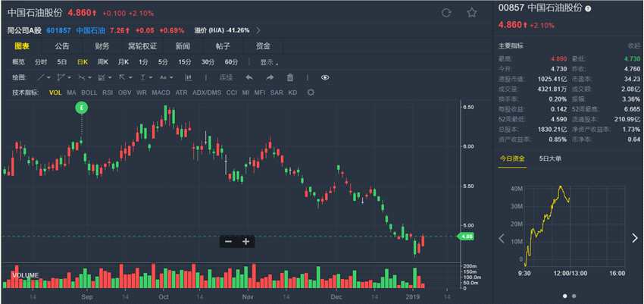Open the pattern tool dropdown arrow
The image size is (644, 304).
(x=110, y=77)
